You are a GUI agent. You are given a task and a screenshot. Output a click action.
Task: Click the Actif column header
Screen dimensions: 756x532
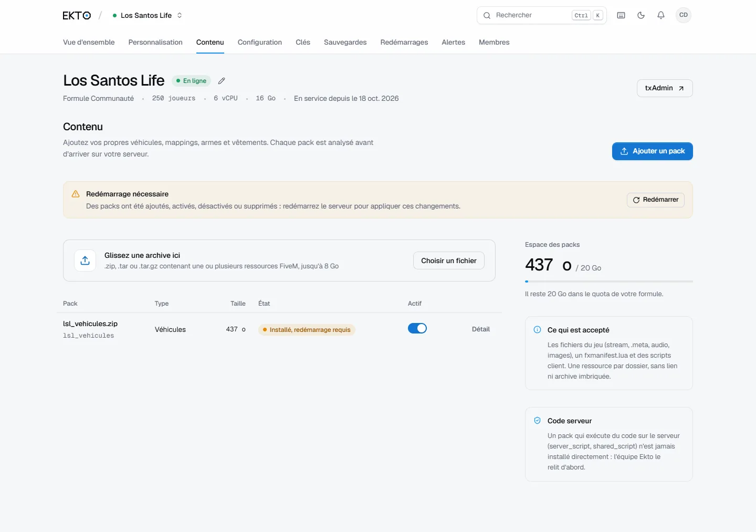tap(415, 304)
